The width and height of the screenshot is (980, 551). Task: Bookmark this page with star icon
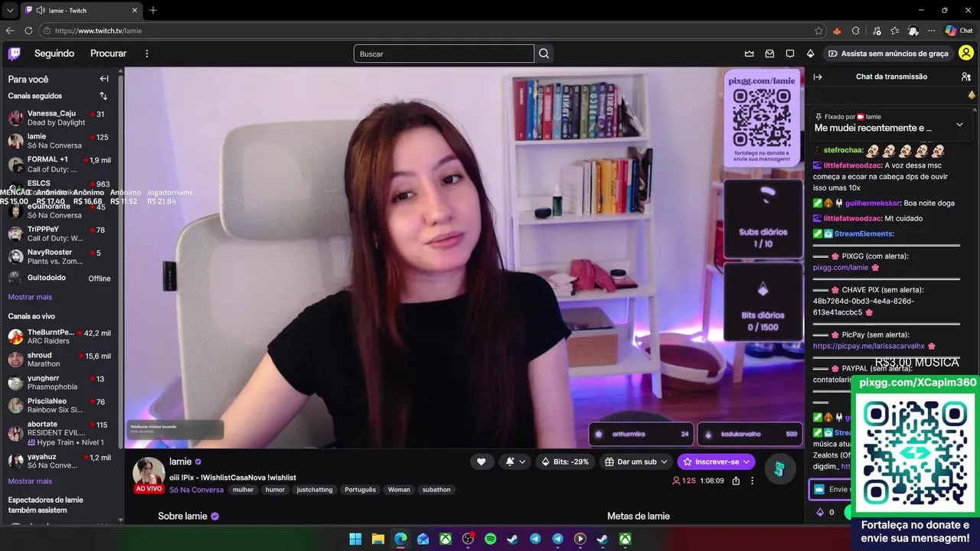[x=818, y=31]
